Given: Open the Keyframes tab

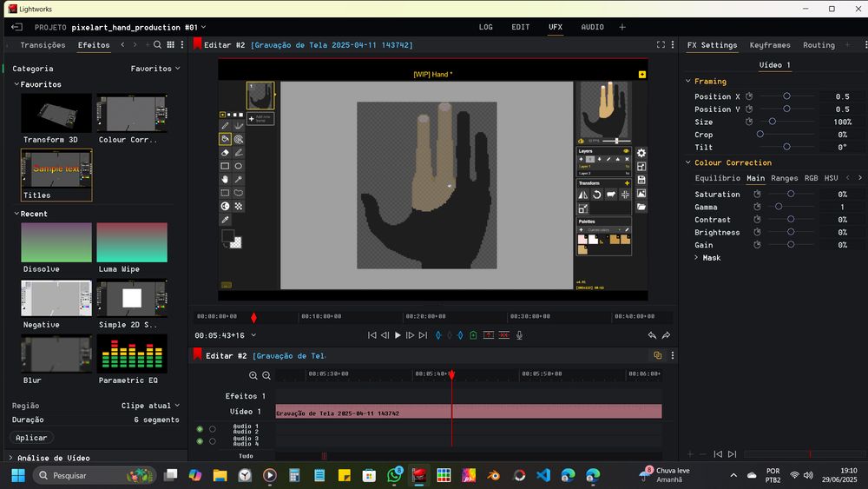Looking at the screenshot, I should pos(770,45).
